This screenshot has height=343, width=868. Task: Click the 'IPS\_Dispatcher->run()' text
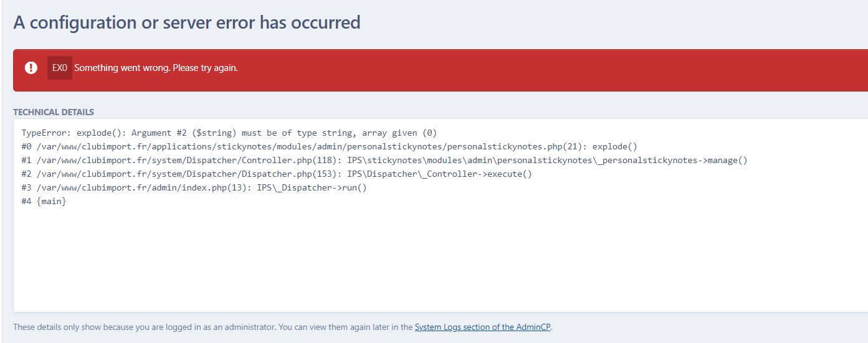(312, 188)
